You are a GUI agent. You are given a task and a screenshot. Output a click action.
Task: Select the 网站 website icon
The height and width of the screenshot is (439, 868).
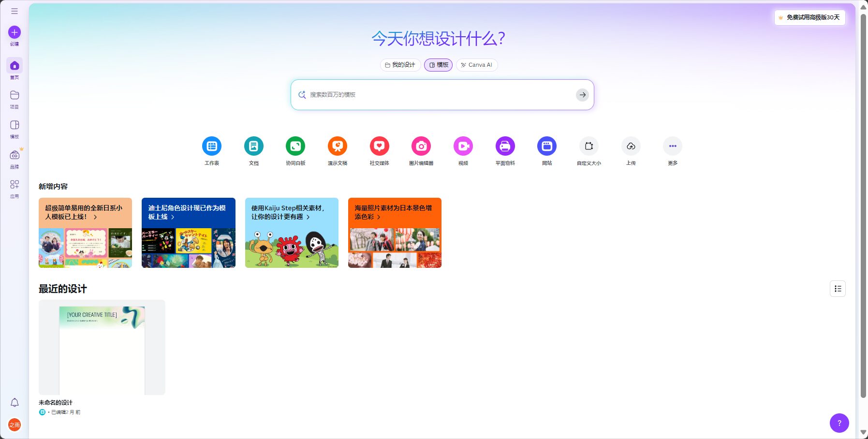pos(547,146)
